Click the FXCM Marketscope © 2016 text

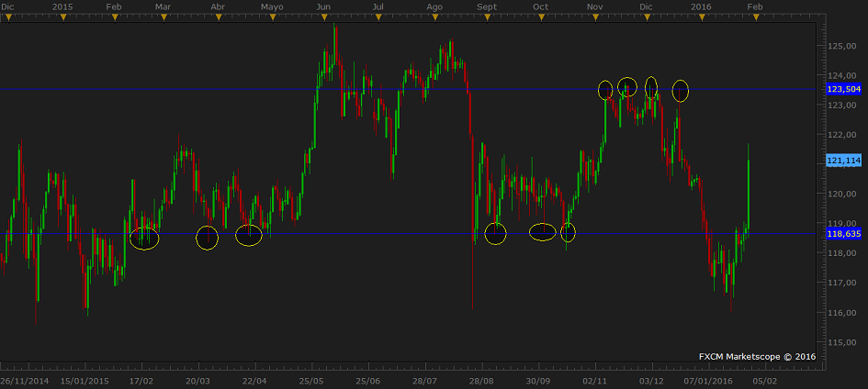coord(757,356)
